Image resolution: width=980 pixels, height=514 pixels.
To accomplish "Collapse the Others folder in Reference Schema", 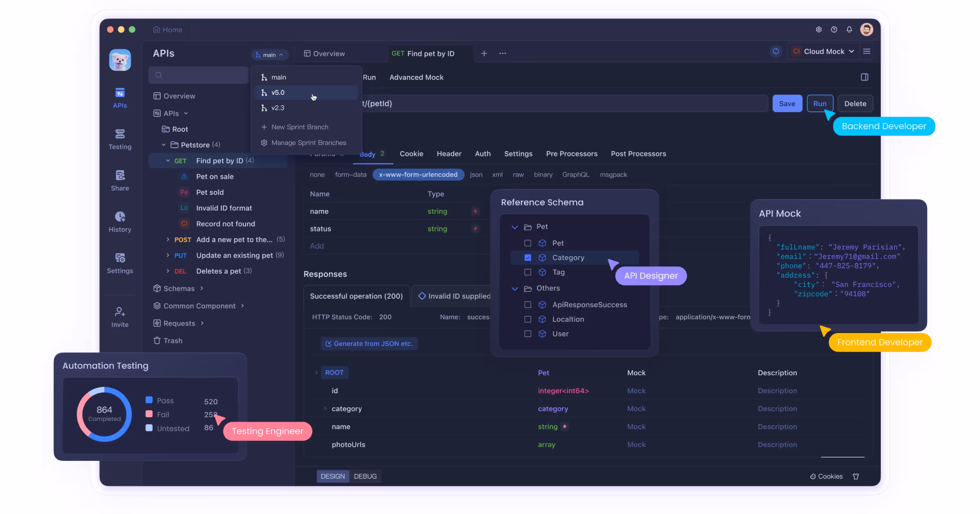I will tap(515, 288).
